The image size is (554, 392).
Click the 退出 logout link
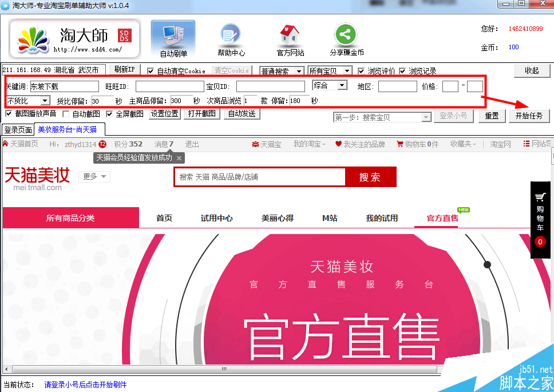pos(192,144)
